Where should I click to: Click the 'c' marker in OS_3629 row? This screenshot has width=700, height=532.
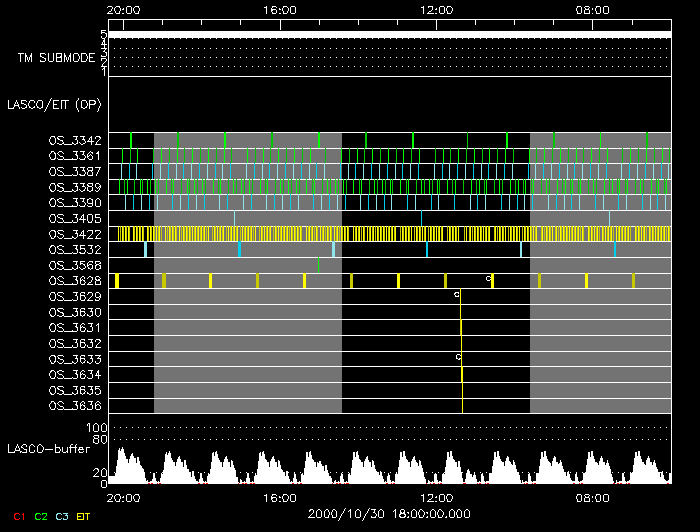point(457,295)
